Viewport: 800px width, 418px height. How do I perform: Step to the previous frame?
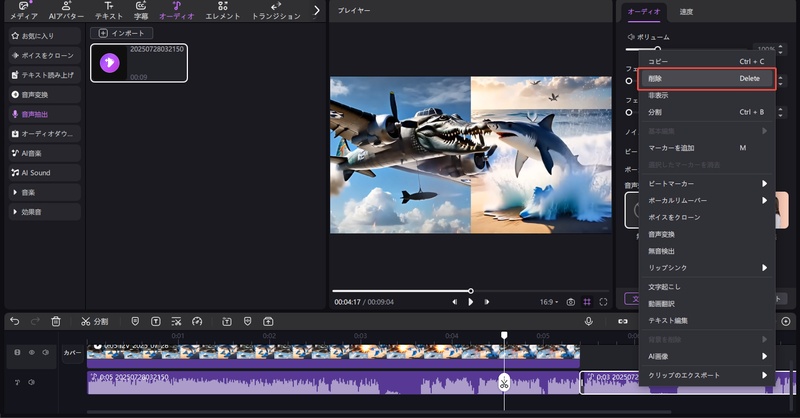coord(454,302)
